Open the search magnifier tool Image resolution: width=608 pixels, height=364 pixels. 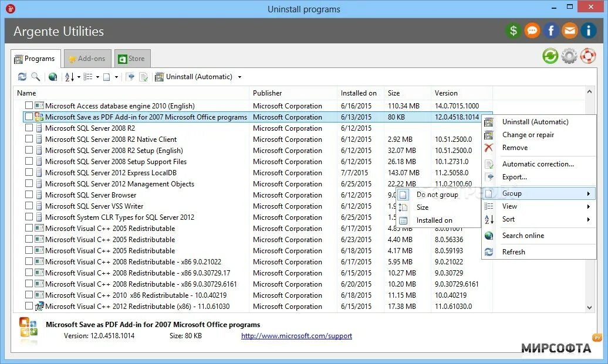pos(35,77)
